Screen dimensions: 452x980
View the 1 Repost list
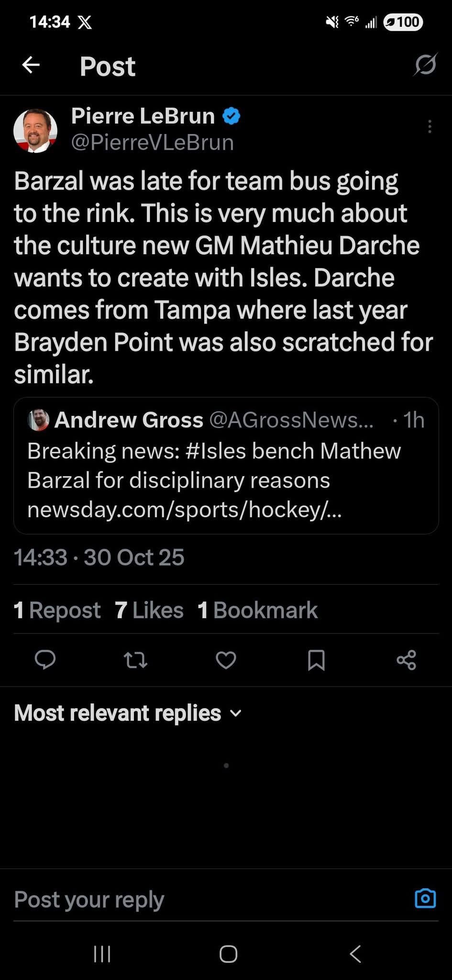pyautogui.click(x=57, y=610)
